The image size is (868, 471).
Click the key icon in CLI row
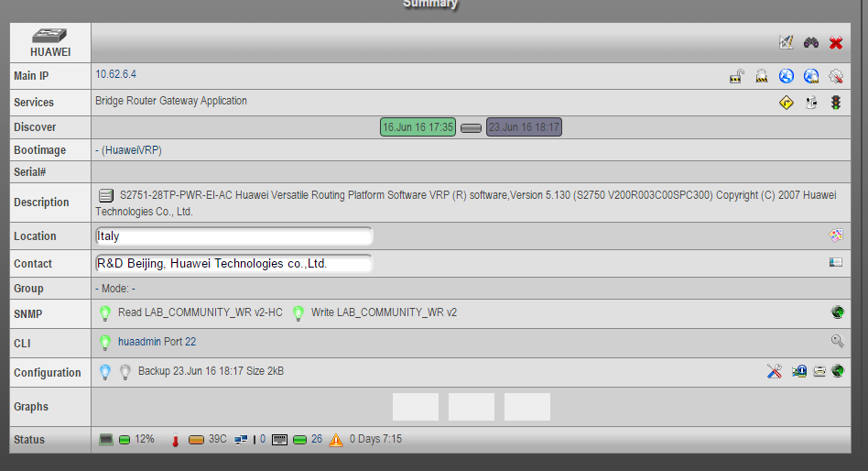coord(838,341)
